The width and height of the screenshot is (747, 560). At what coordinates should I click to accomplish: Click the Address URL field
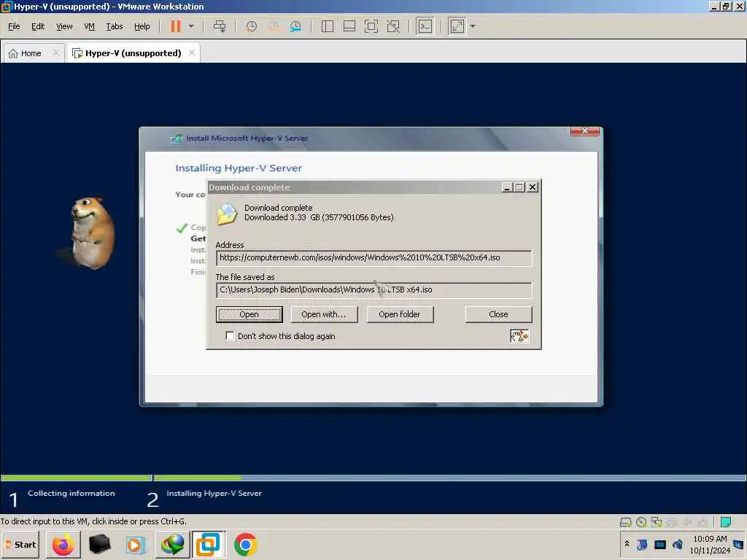(373, 257)
